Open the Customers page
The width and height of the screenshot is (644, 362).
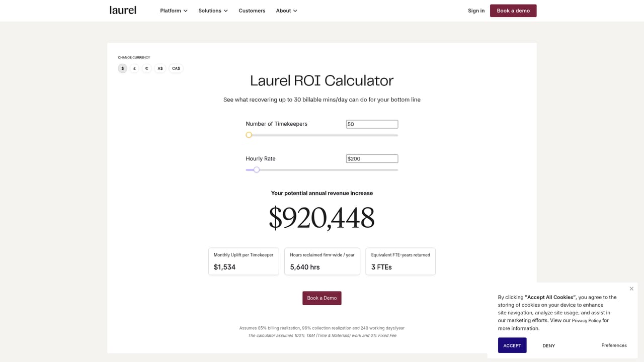coord(252,11)
